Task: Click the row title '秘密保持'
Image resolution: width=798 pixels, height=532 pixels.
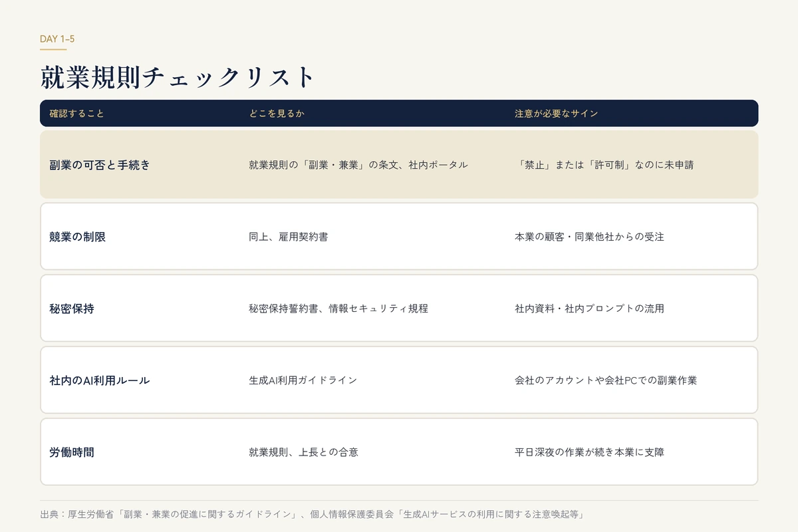Action: coord(72,309)
